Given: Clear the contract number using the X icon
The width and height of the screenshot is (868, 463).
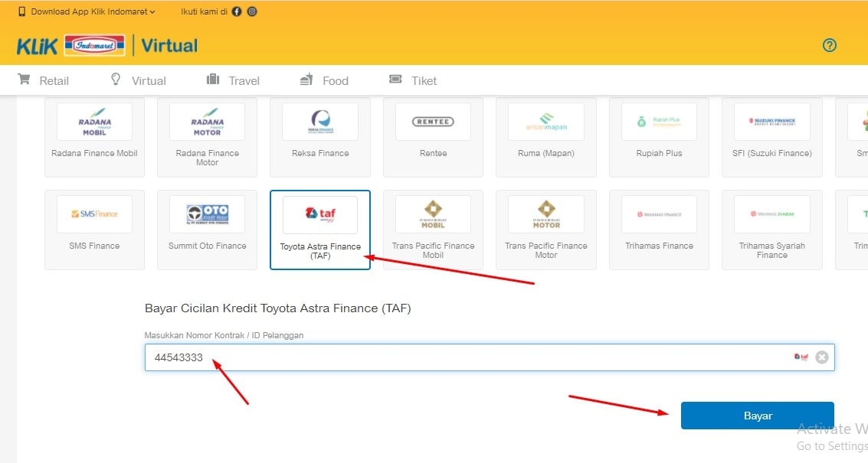Looking at the screenshot, I should coord(822,357).
